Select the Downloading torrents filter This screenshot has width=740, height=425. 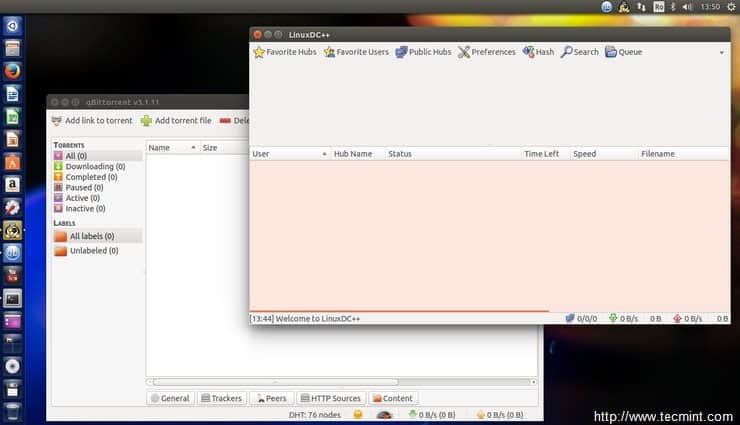pos(95,167)
